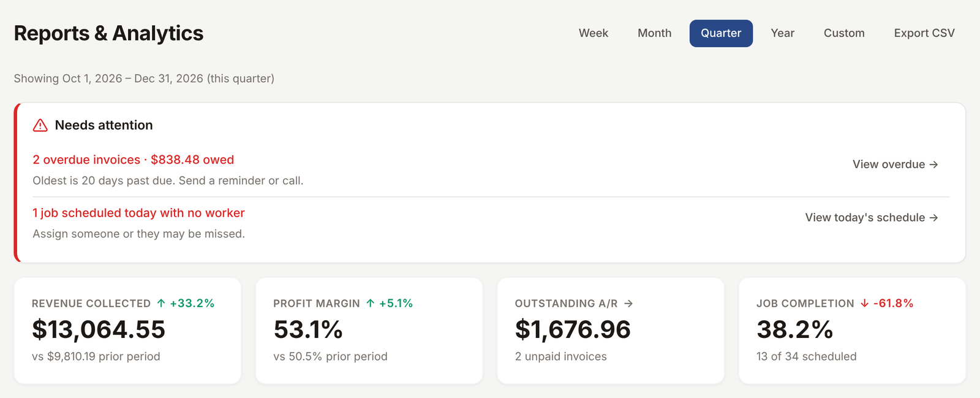Image resolution: width=980 pixels, height=398 pixels.
Task: Click the green up arrow on Revenue Collected
Action: pos(161,304)
